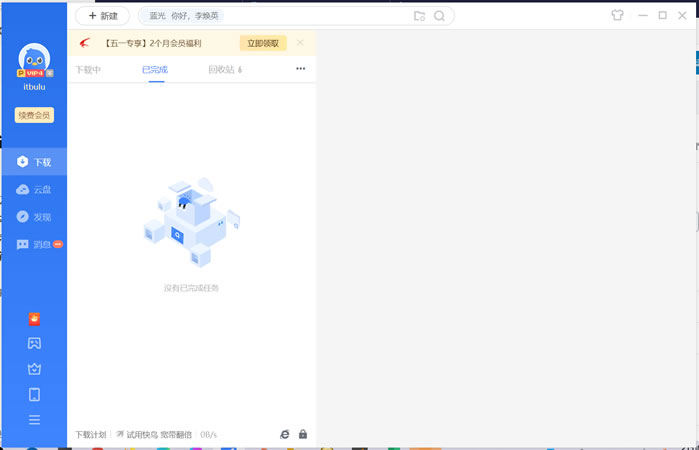
Task: Click the crown member sidebar icon
Action: pyautogui.click(x=34, y=369)
